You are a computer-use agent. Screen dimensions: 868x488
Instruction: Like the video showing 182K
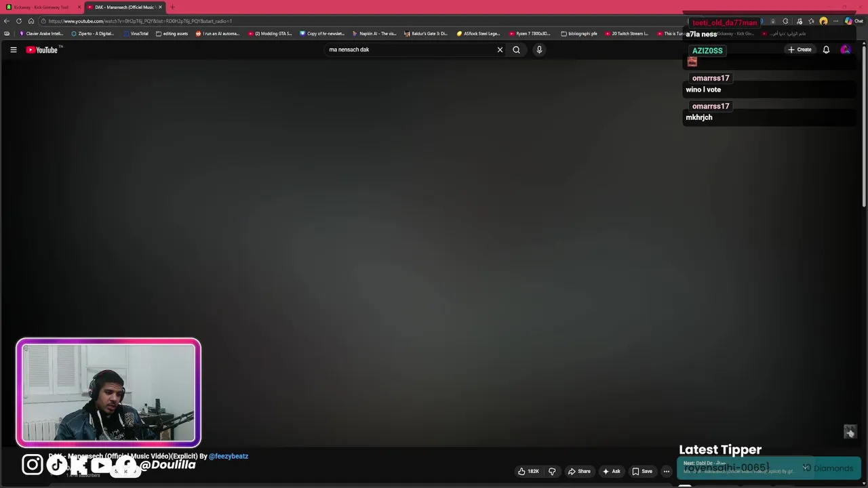[x=529, y=471]
